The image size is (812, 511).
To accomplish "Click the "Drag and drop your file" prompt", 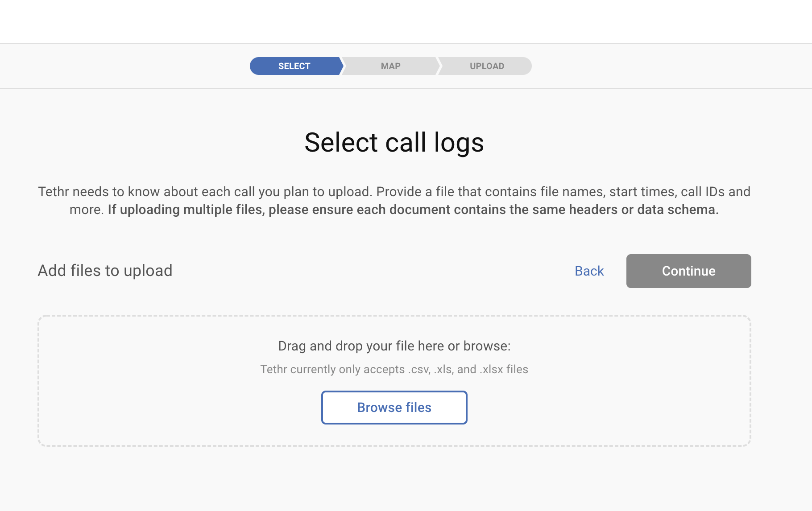I will [394, 346].
